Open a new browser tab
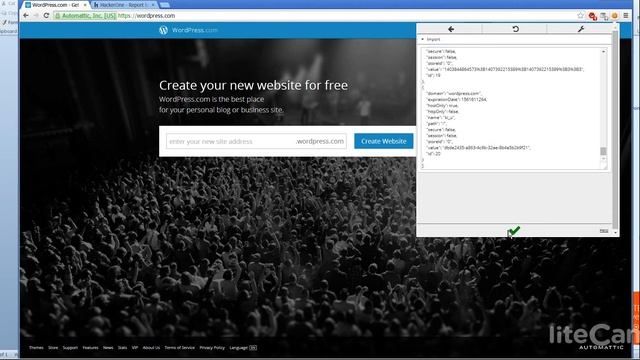Image resolution: width=640 pixels, height=360 pixels. click(164, 5)
